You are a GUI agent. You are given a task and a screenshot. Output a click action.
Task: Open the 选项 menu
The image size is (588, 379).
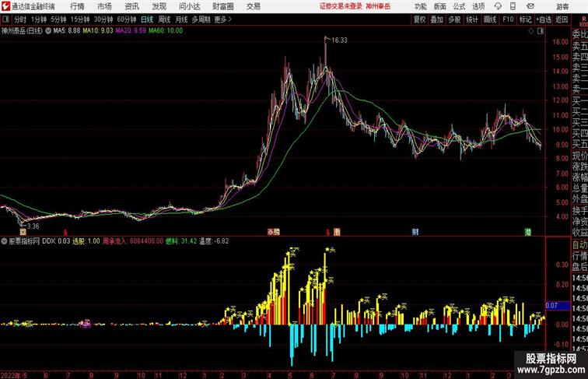click(x=478, y=6)
